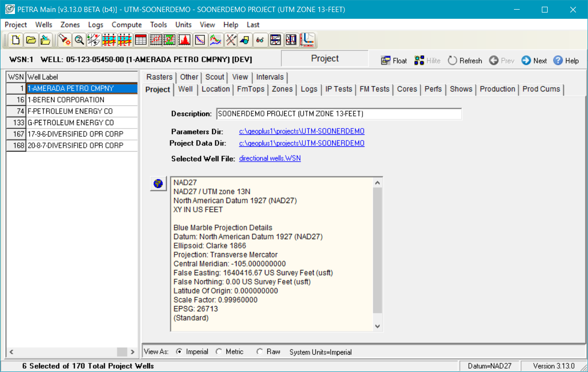
Task: Click the blue and yellow shapes icon
Action: 245,40
